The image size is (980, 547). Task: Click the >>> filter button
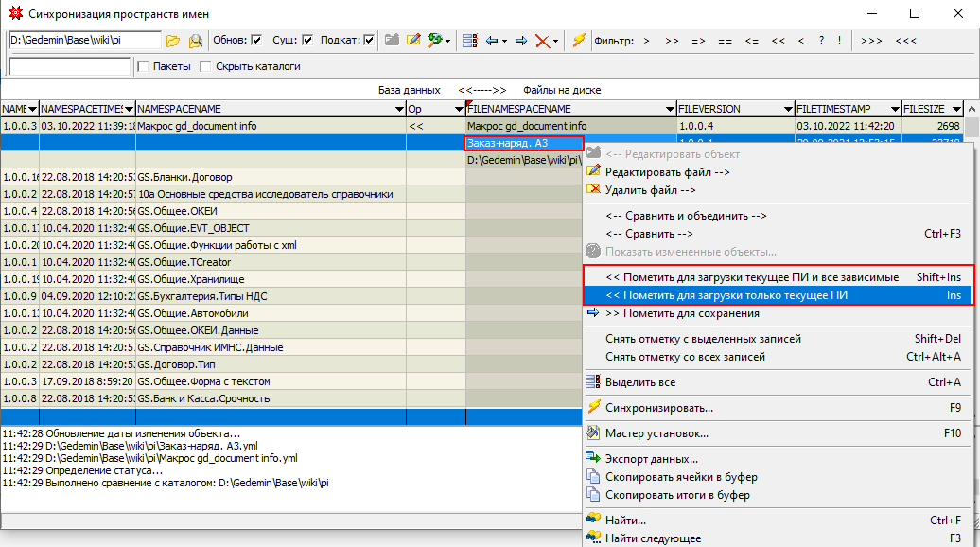coord(871,41)
